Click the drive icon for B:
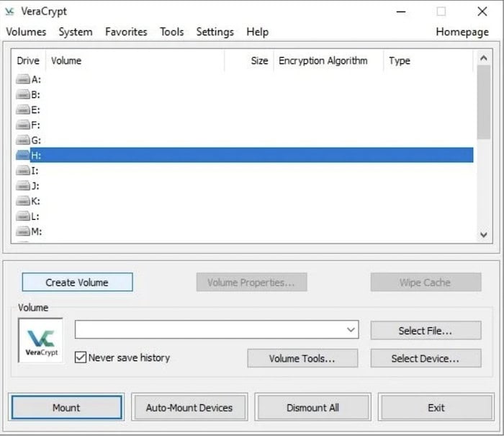 [x=23, y=94]
